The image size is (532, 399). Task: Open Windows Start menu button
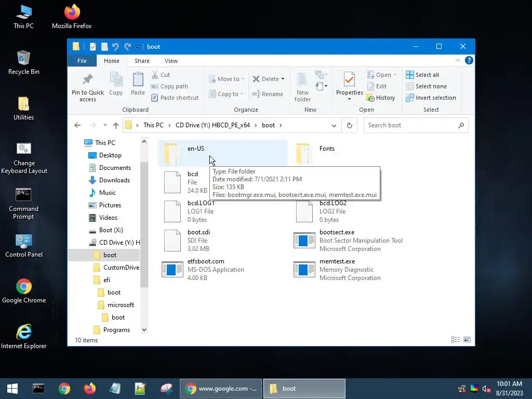coord(12,389)
